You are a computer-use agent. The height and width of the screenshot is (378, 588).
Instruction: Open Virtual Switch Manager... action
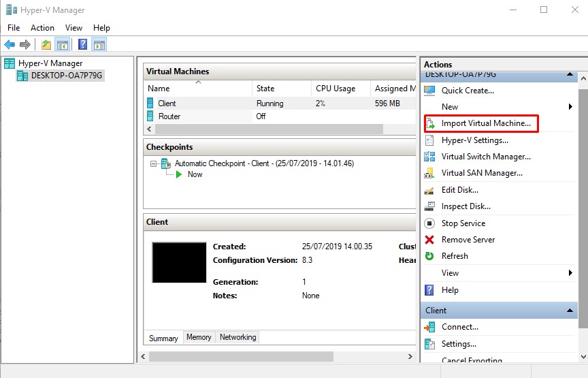point(486,157)
